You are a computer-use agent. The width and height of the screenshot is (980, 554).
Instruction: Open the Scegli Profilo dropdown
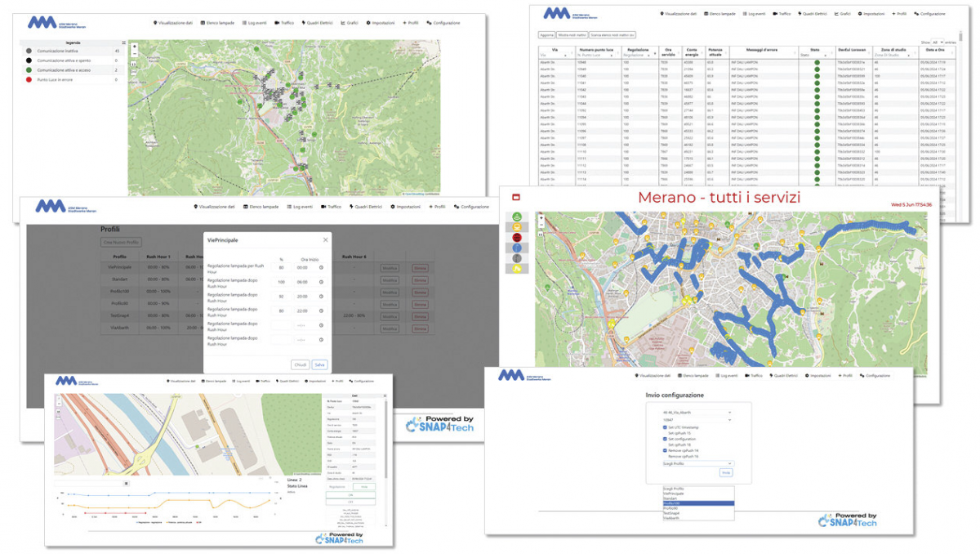[x=697, y=463]
